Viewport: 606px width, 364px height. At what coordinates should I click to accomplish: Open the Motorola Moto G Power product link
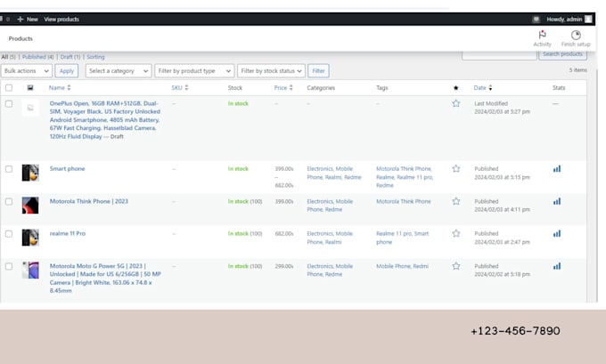[x=105, y=278]
